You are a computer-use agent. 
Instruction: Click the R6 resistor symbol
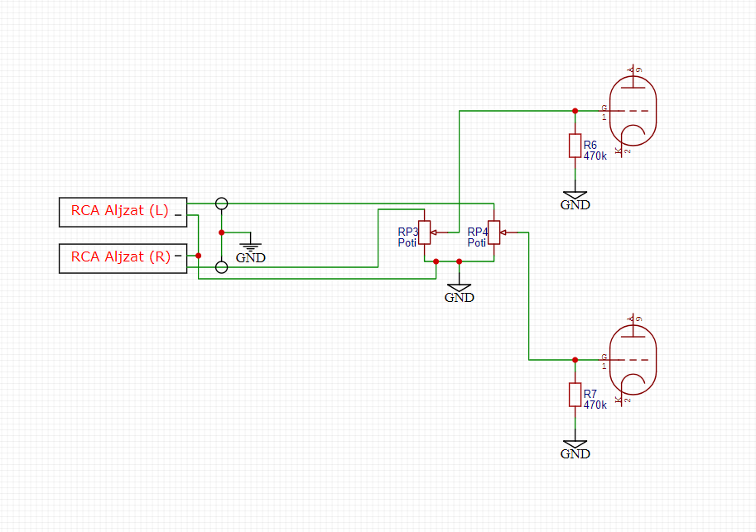coord(575,146)
